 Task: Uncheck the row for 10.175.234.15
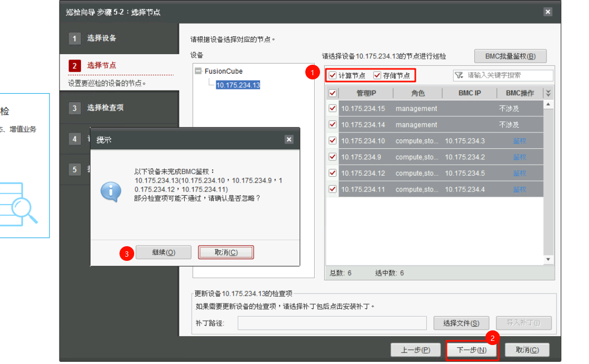332,108
